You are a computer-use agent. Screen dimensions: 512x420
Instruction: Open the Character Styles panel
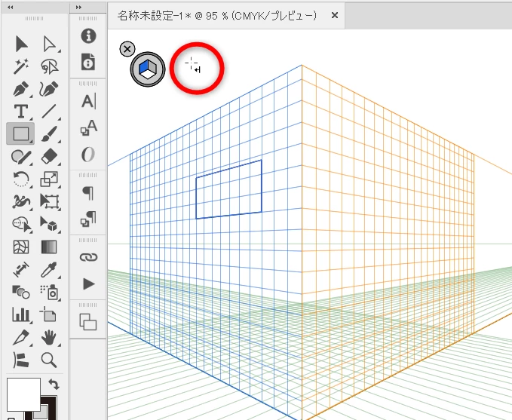tap(88, 127)
